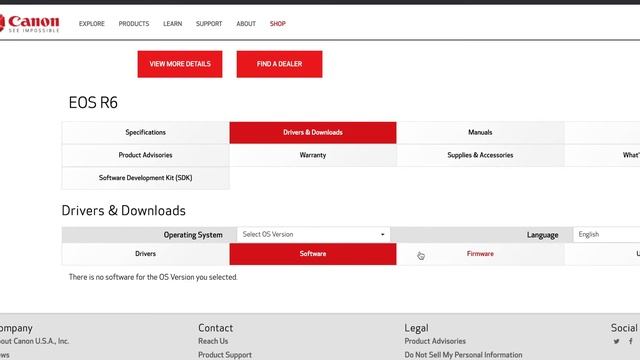
Task: Click the VIEW MORE DETAILS button
Action: pos(180,64)
